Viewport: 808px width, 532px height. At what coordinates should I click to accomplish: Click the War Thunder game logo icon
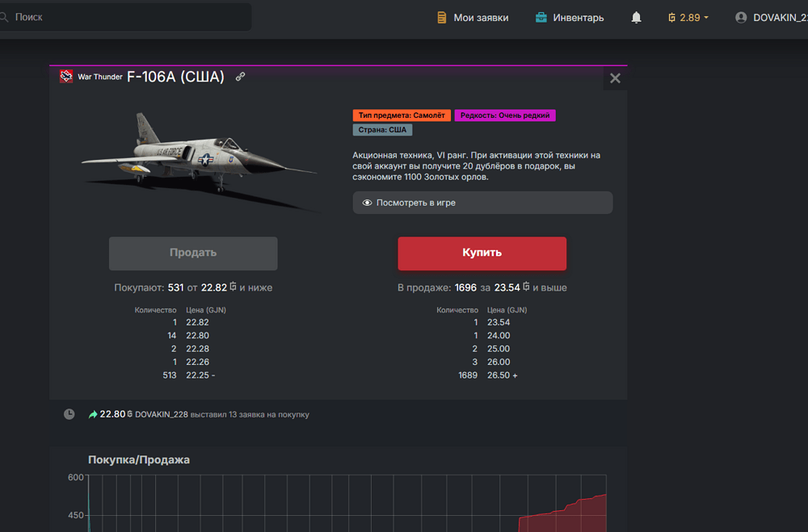coord(66,77)
